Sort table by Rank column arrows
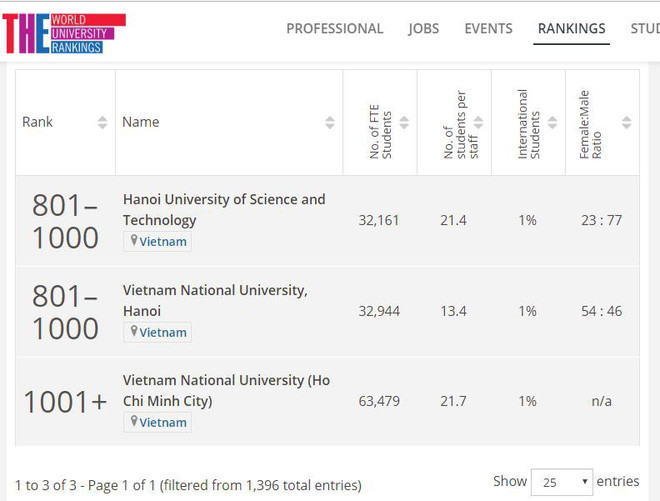The height and width of the screenshot is (501, 660). 102,122
